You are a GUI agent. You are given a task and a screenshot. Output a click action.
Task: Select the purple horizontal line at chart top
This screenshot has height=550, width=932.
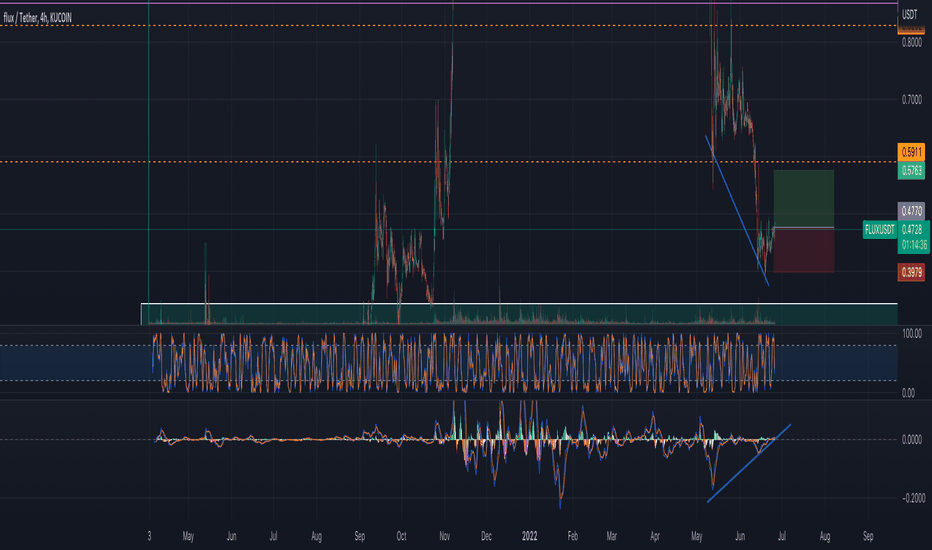tap(449, 4)
